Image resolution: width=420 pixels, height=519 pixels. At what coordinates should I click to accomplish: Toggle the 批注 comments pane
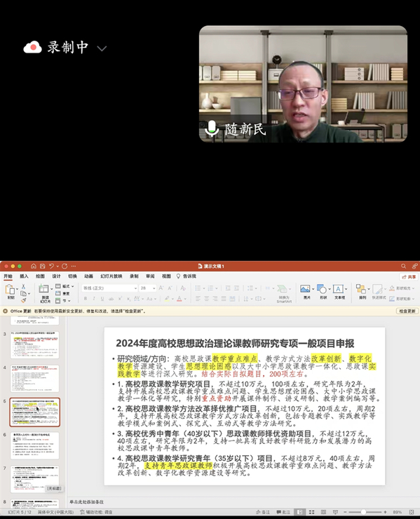[x=283, y=512]
